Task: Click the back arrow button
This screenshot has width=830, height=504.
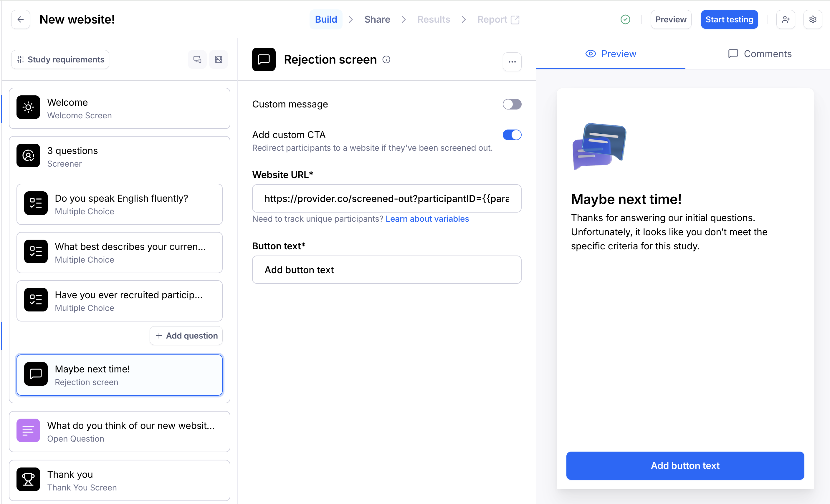Action: pyautogui.click(x=21, y=19)
